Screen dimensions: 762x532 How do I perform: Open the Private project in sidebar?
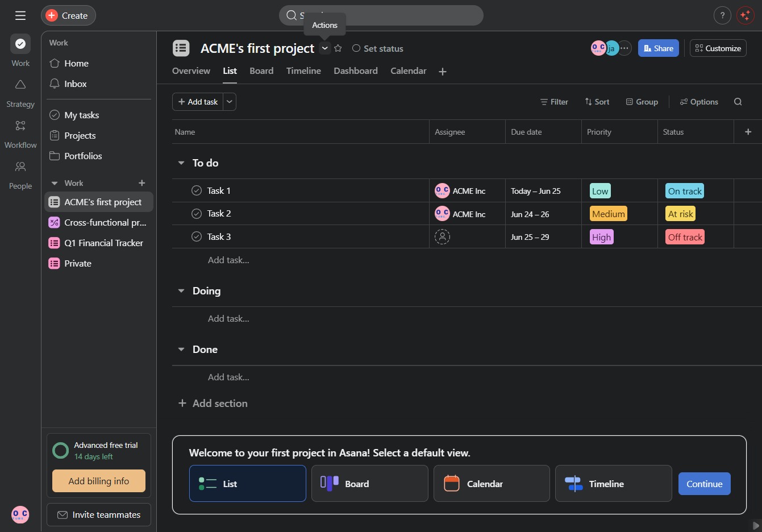click(x=99, y=263)
